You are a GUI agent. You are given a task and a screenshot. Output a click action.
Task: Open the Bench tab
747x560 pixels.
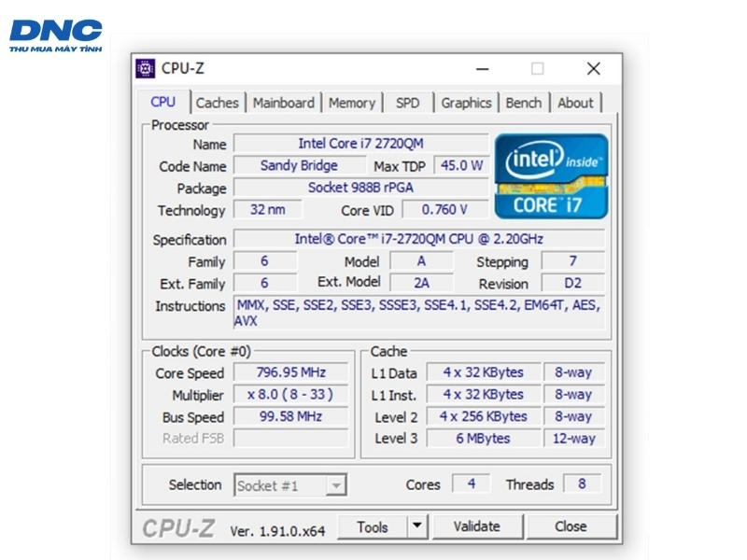pyautogui.click(x=524, y=103)
